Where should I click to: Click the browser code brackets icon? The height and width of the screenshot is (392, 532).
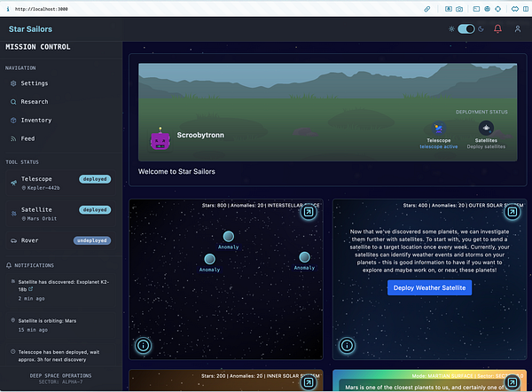pyautogui.click(x=514, y=9)
